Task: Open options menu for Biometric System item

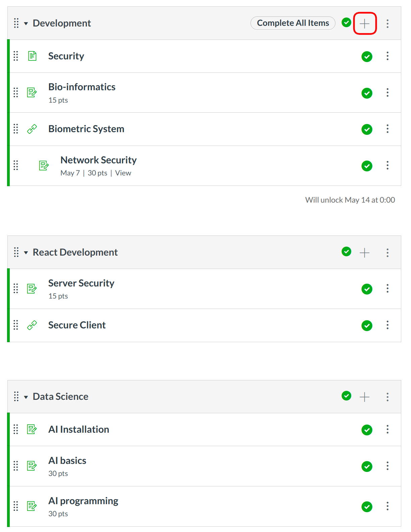Action: (387, 129)
